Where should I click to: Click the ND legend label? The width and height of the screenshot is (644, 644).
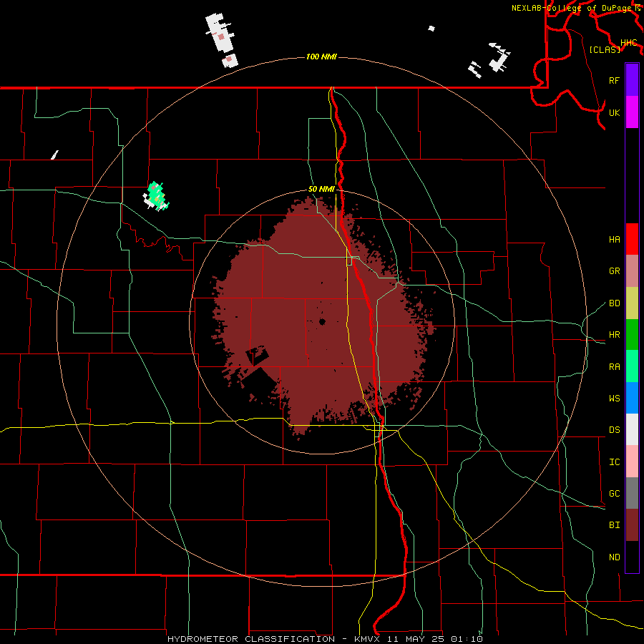pos(614,557)
